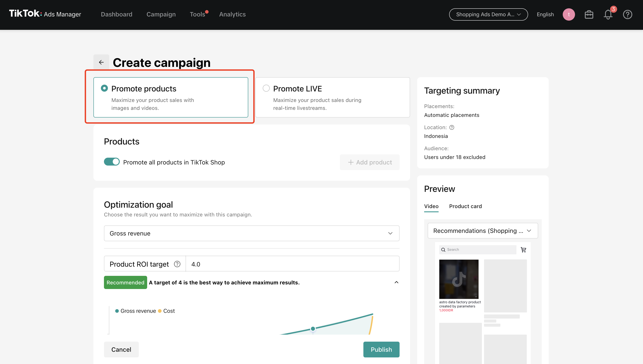Click the TikTok Ads Manager logo
The height and width of the screenshot is (364, 643).
tap(45, 14)
